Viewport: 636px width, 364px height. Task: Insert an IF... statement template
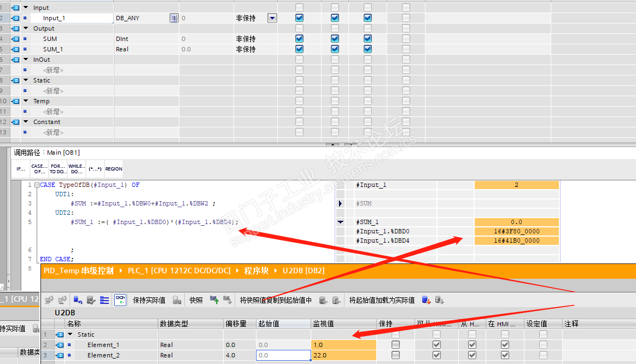click(21, 169)
